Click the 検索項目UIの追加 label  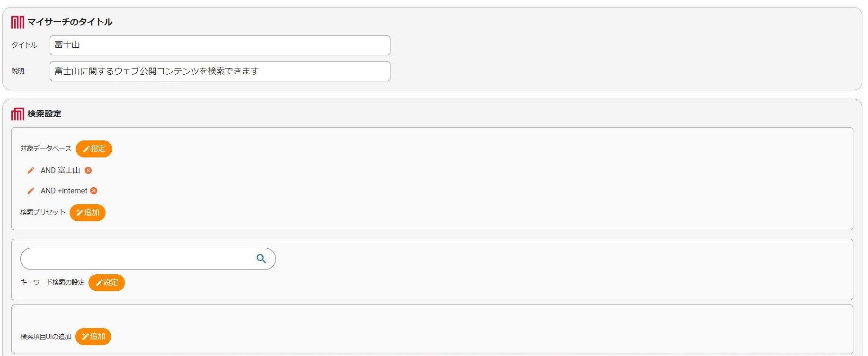(45, 337)
